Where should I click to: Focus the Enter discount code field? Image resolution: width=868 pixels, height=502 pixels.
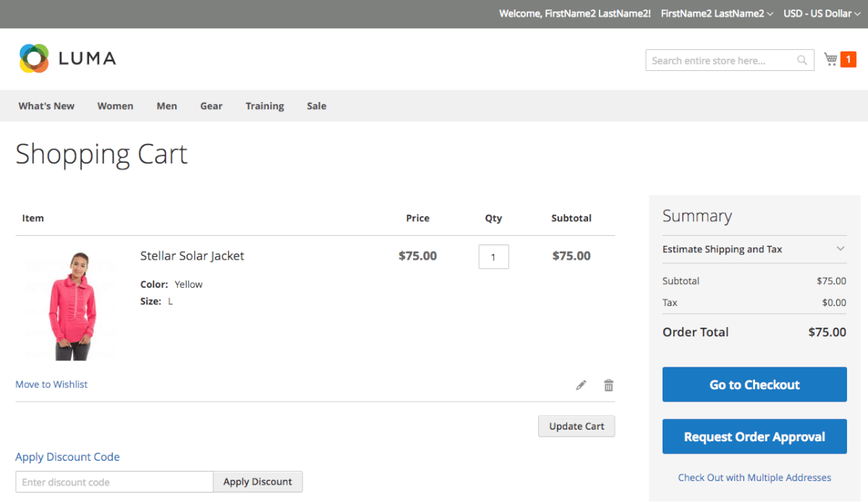click(114, 482)
